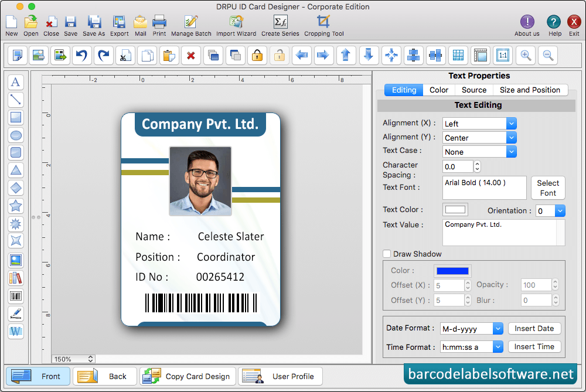Open the 150% zoom level selector
The height and width of the screenshot is (392, 586).
point(73,359)
